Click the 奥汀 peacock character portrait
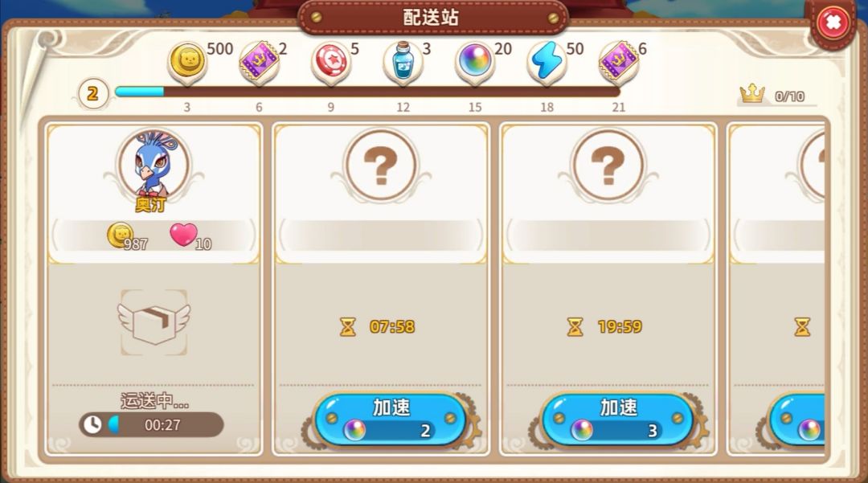Screen dimensions: 868x483 (x=154, y=164)
